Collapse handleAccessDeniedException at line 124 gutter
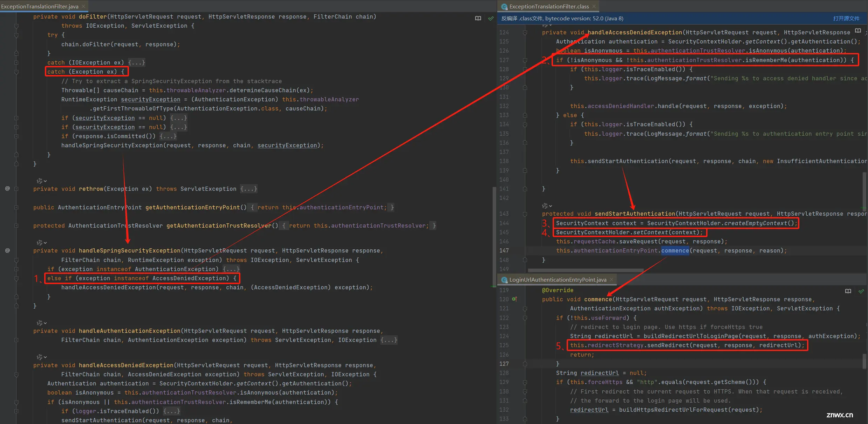This screenshot has width=868, height=424. click(x=525, y=33)
